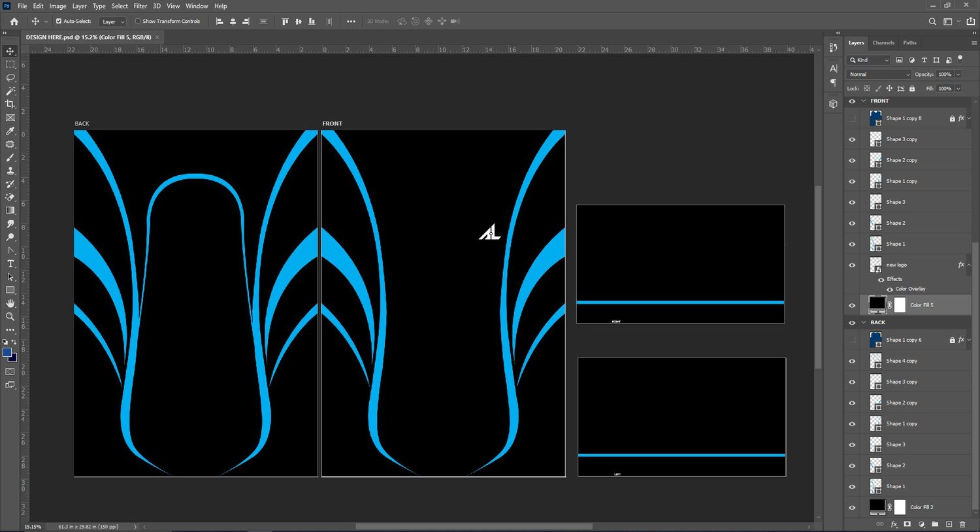Select the Rectangle shape tool

(x=10, y=290)
